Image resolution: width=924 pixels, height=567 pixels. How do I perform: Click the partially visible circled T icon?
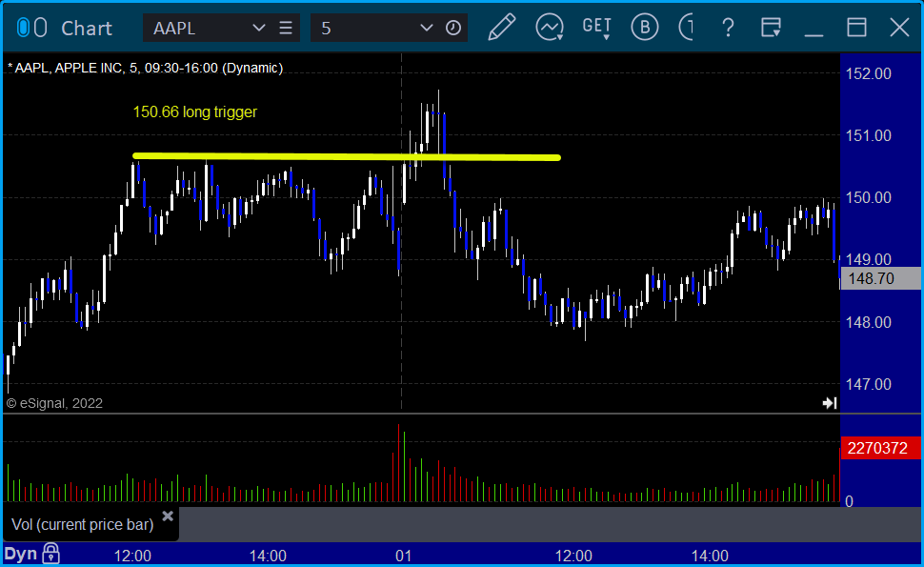pyautogui.click(x=686, y=28)
